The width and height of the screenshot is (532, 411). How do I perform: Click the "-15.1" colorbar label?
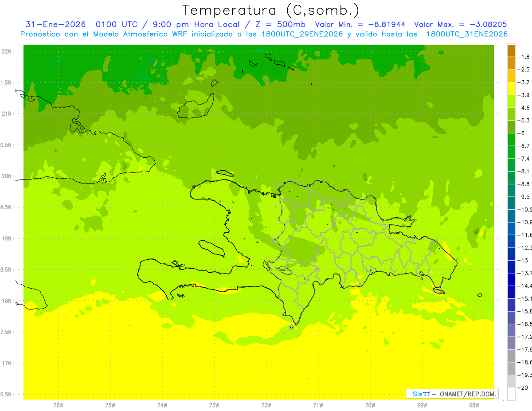coord(525,298)
